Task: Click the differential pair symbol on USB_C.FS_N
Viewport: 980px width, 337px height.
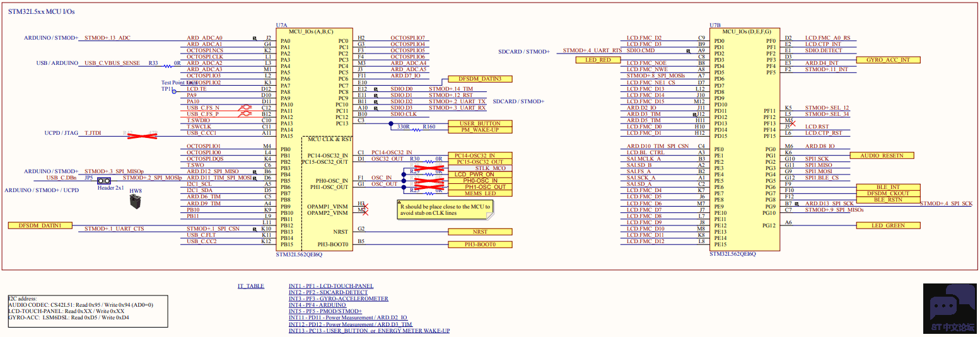Action: [245, 108]
